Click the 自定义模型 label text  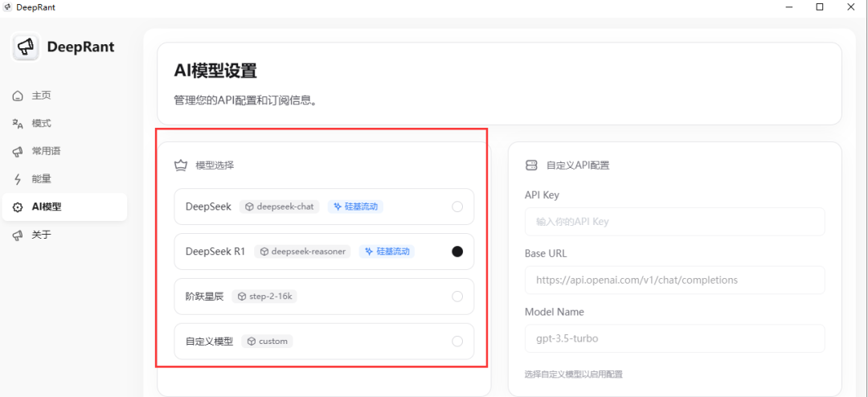[209, 341]
